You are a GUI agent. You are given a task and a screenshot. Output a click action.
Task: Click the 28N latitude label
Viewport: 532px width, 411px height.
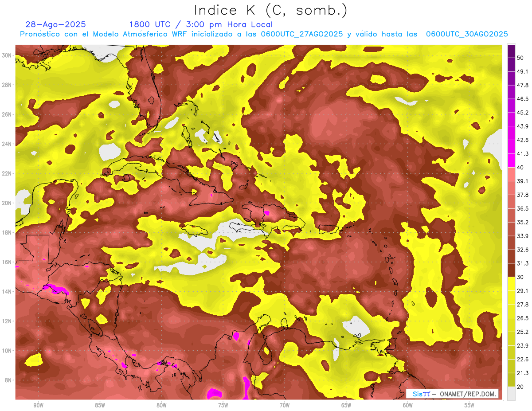point(6,85)
